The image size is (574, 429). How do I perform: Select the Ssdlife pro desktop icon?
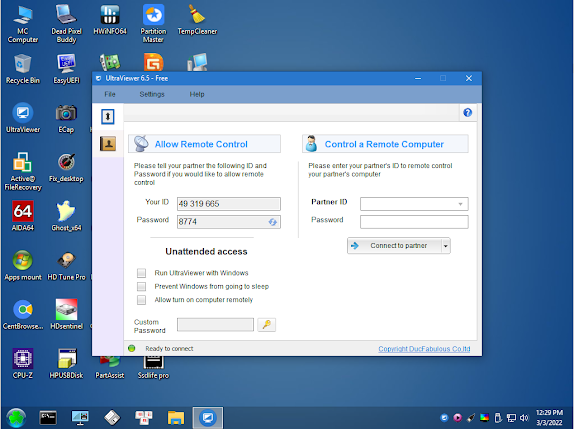click(x=153, y=368)
